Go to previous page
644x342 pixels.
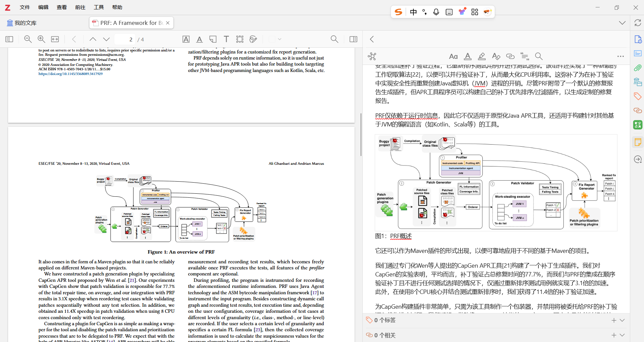93,39
